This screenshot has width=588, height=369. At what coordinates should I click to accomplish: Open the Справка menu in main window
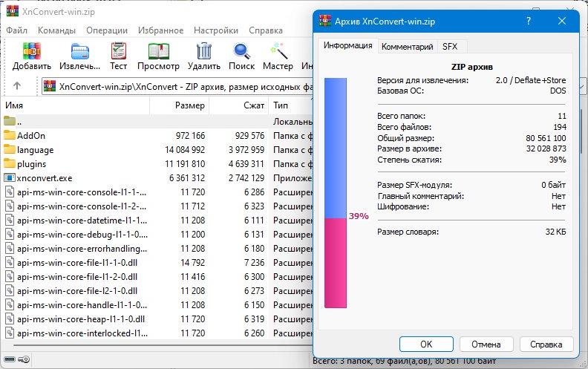(x=266, y=30)
